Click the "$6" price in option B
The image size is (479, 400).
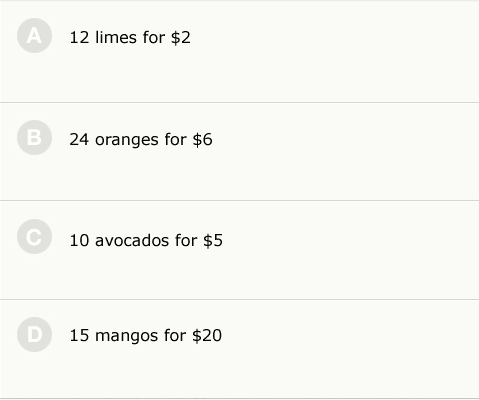pos(202,139)
